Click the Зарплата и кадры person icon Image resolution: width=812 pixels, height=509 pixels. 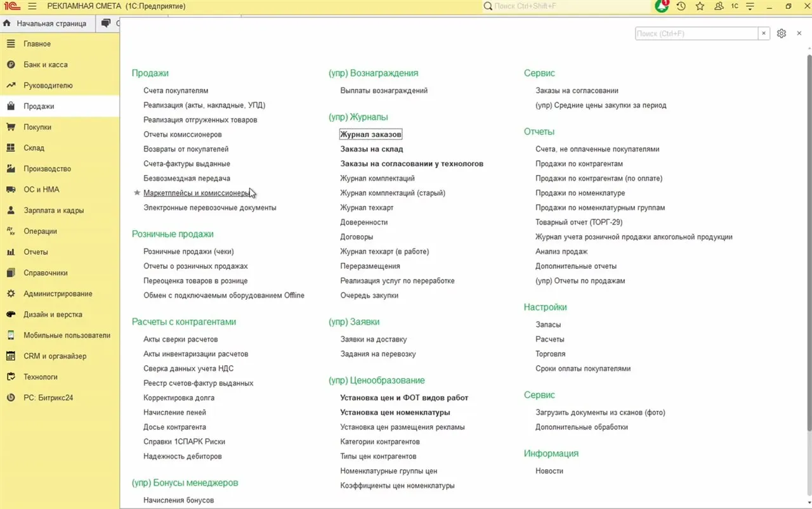click(x=11, y=210)
